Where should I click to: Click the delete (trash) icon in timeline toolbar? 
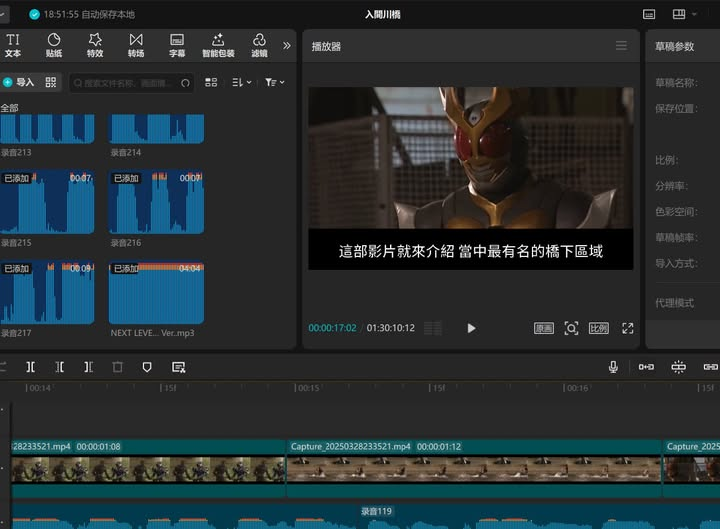[x=118, y=367]
